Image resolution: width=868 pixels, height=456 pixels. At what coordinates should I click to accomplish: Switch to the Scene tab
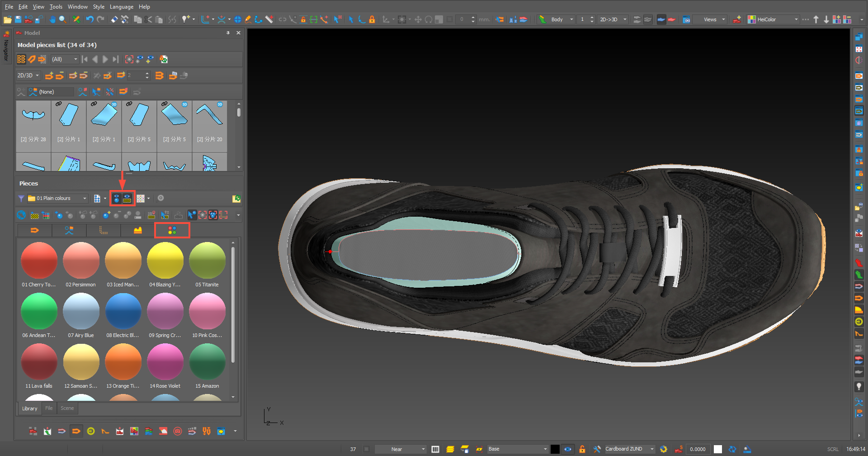pyautogui.click(x=67, y=408)
